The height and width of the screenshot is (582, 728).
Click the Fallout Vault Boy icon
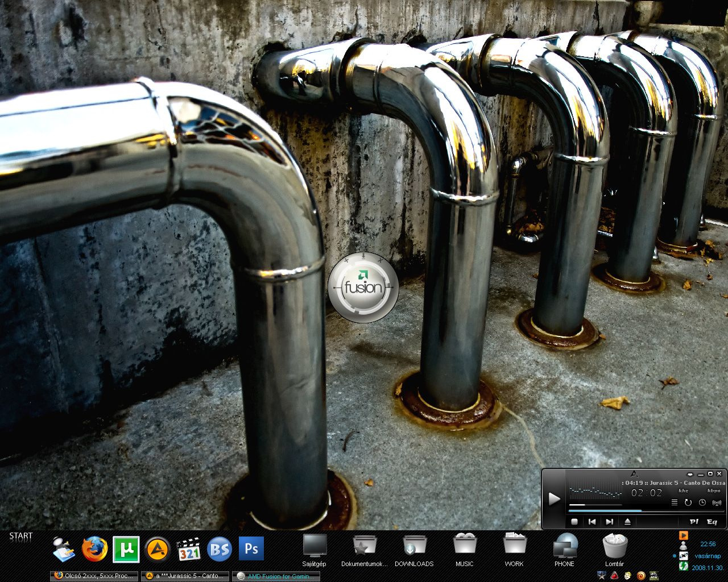628,575
